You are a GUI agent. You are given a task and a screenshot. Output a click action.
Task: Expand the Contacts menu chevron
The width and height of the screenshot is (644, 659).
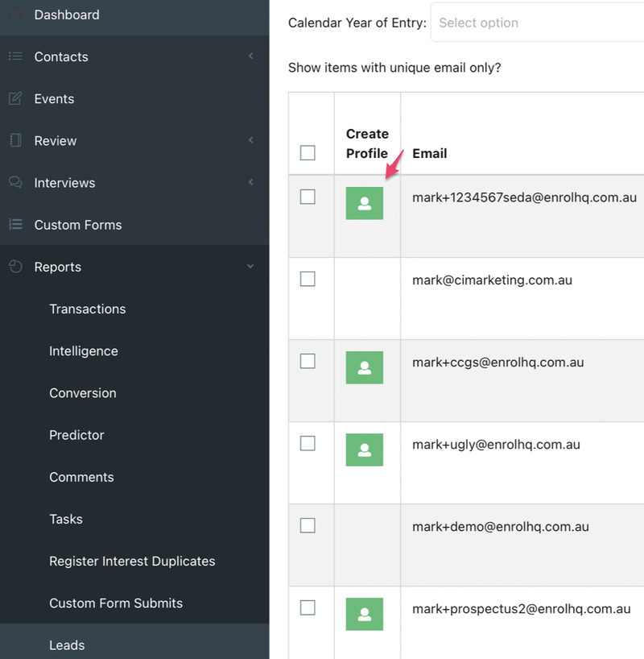(x=250, y=56)
